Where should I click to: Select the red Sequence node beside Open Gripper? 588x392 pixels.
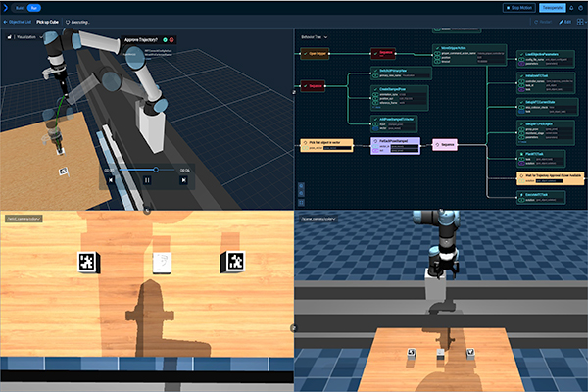(383, 53)
